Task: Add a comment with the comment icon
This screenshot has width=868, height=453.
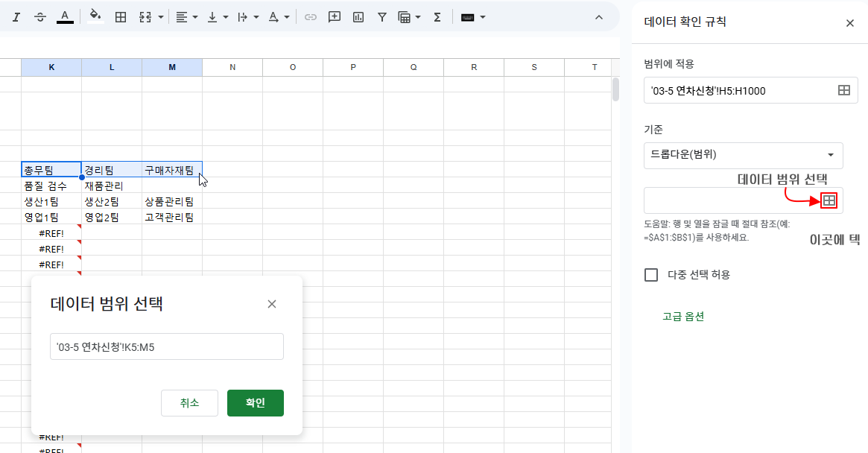Action: pos(335,17)
